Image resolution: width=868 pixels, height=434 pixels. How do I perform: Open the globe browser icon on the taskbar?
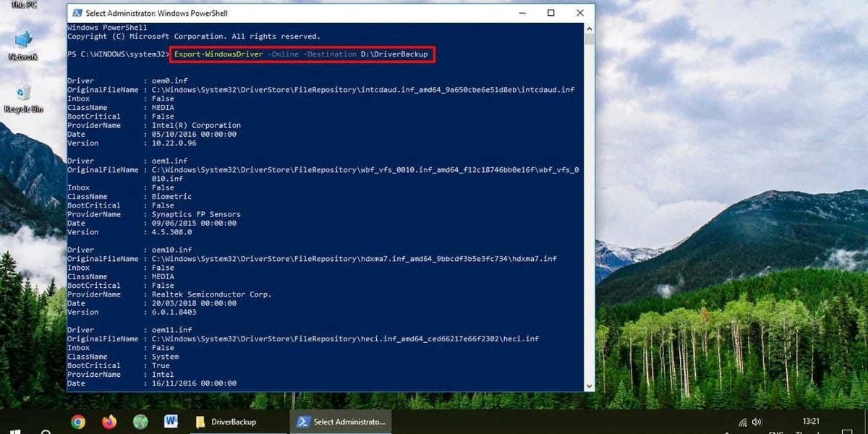(x=140, y=421)
